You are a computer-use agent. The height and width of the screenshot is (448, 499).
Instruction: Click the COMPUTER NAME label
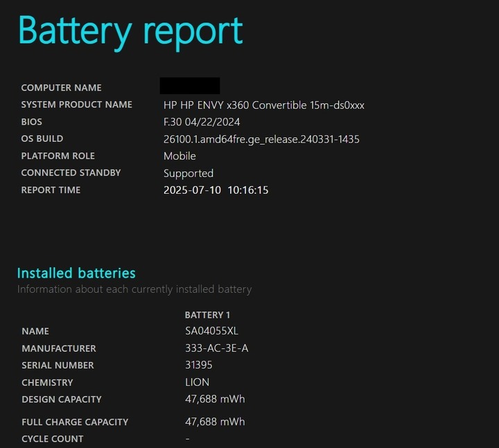click(61, 88)
